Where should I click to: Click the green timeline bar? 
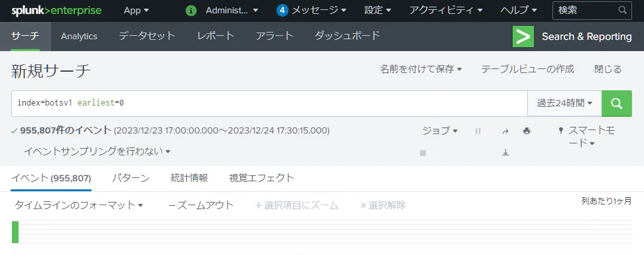point(15,232)
